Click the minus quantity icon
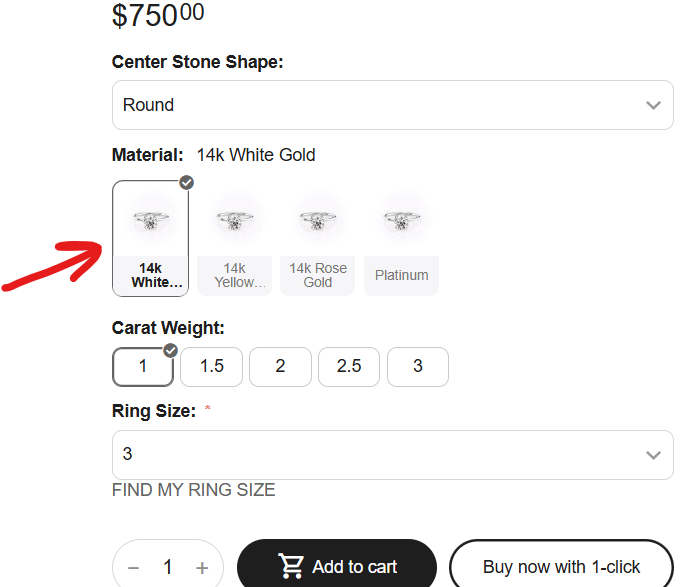The image size is (687, 587). click(134, 568)
